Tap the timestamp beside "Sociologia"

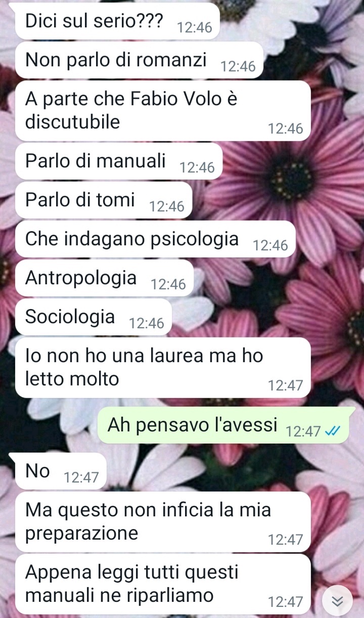coord(147,323)
